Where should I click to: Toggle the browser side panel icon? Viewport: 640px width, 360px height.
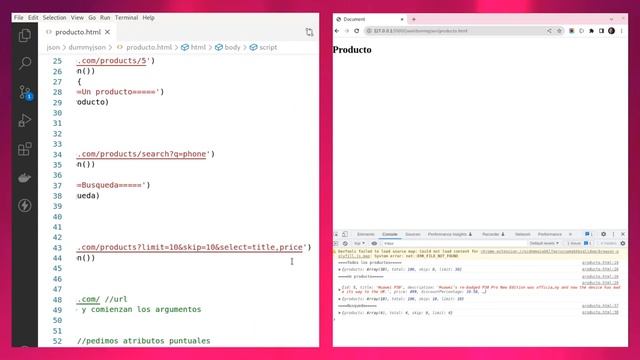[601, 31]
